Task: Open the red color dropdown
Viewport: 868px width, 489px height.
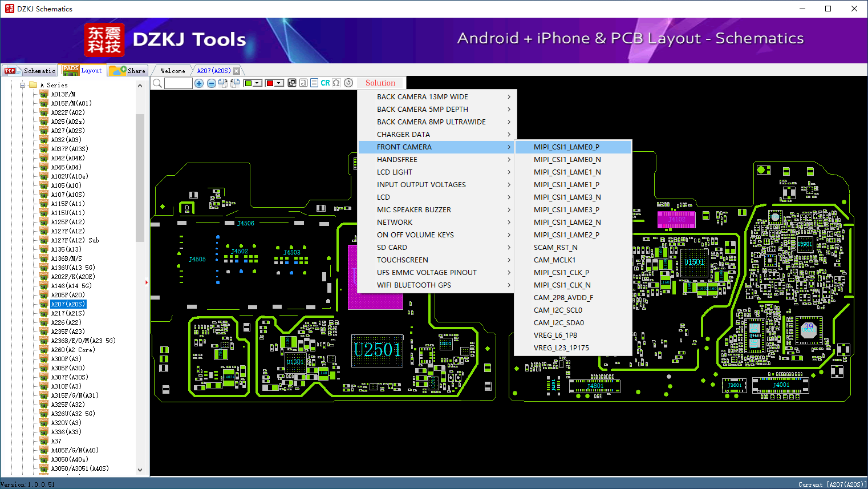Action: point(279,83)
